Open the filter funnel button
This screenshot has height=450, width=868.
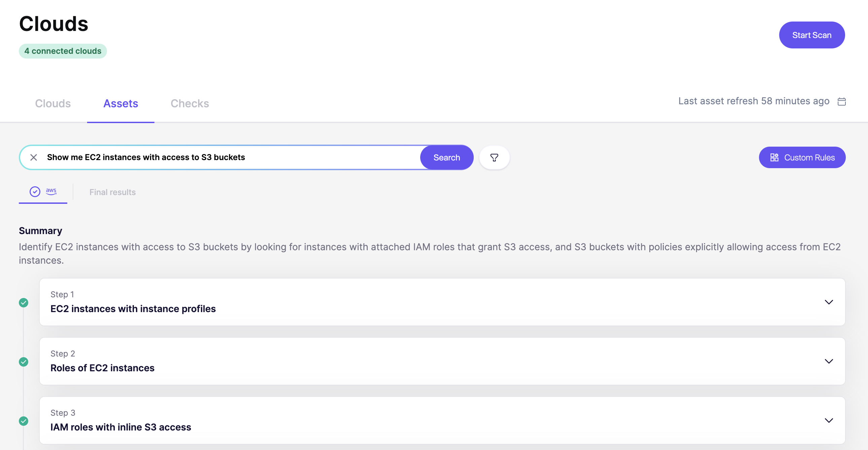click(494, 157)
